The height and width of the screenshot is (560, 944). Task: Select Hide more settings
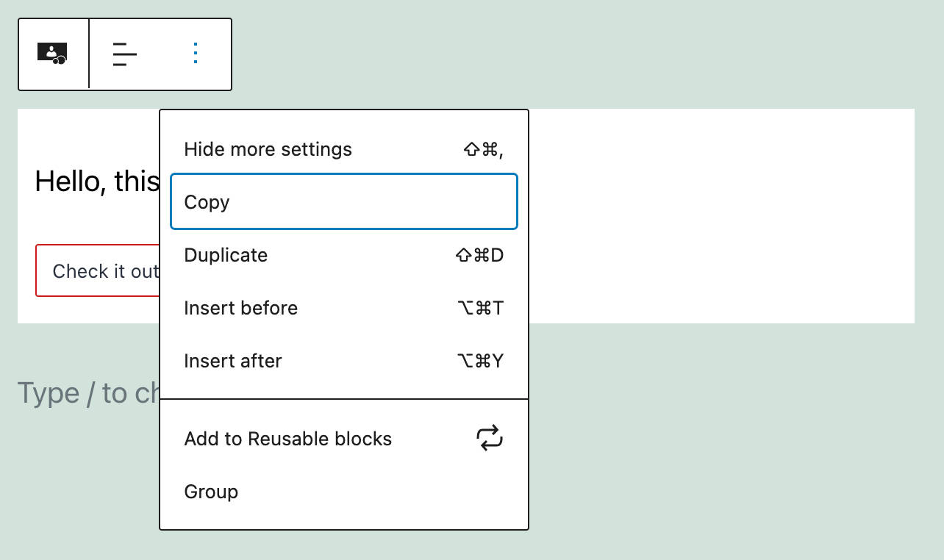(268, 149)
